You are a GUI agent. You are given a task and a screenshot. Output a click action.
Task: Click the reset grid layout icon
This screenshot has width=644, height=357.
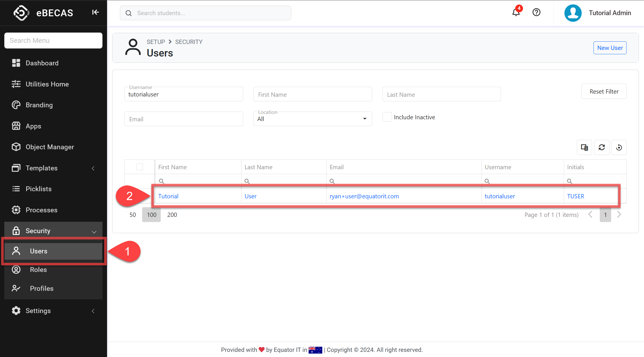point(619,147)
